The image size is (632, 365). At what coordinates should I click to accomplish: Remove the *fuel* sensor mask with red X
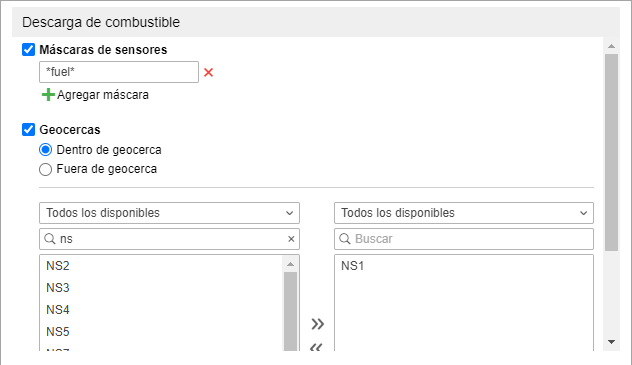point(208,73)
